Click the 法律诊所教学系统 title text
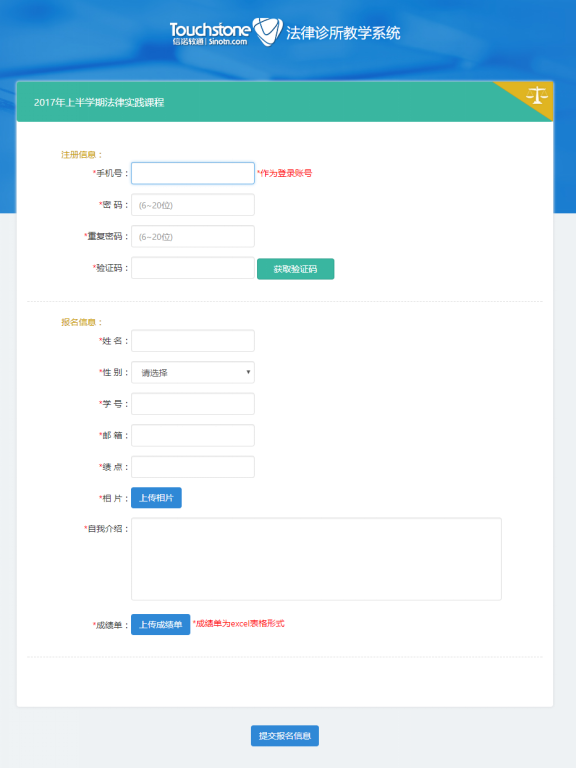This screenshot has height=768, width=577. pos(343,33)
